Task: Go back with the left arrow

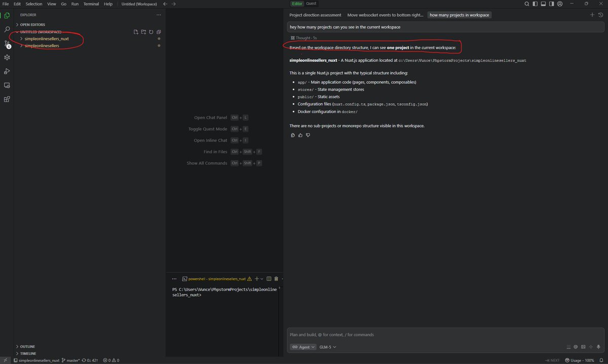Action: [x=165, y=4]
